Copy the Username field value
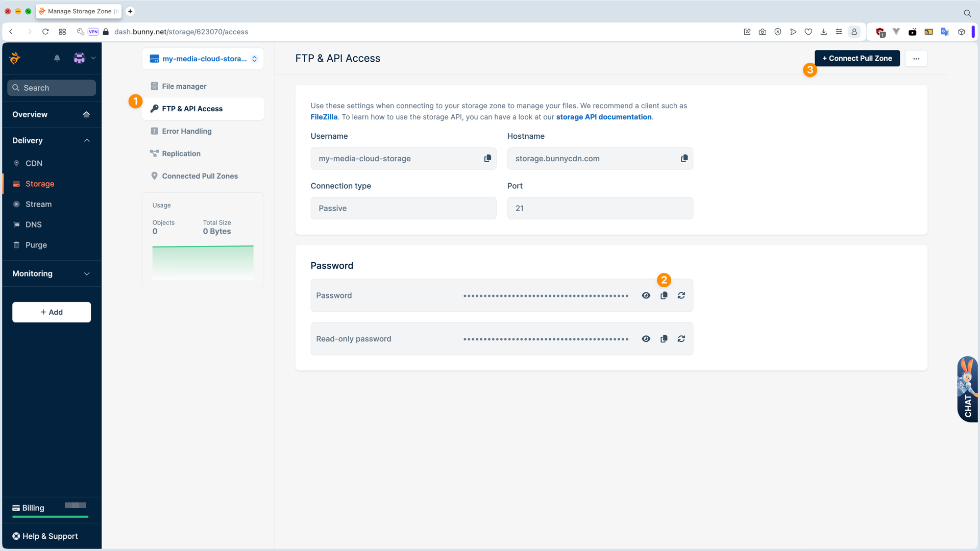This screenshot has height=551, width=980. tap(487, 159)
